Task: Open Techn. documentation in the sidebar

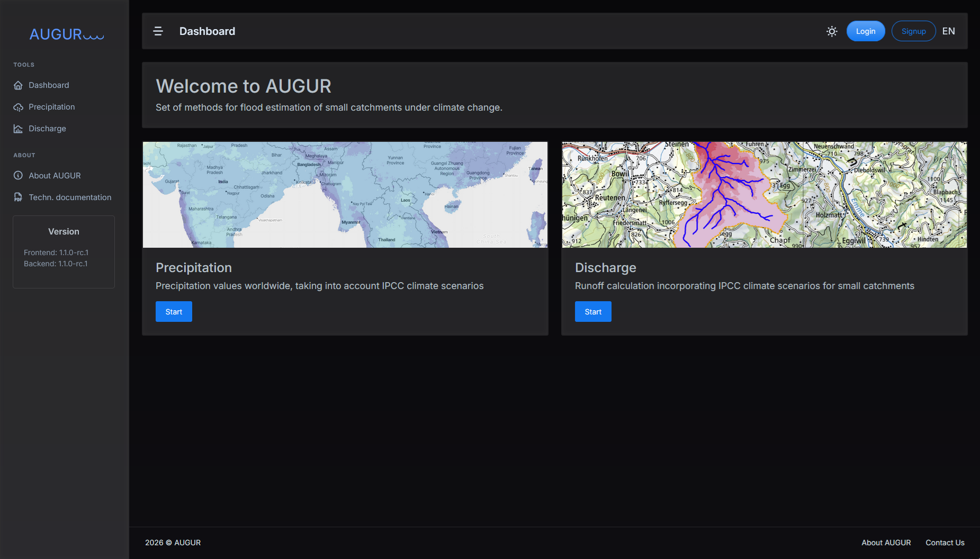Action: pyautogui.click(x=70, y=197)
